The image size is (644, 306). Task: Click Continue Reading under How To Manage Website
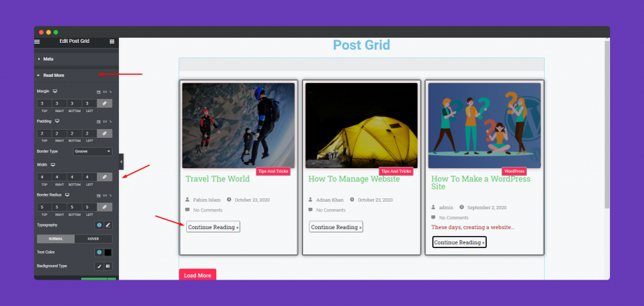click(336, 227)
